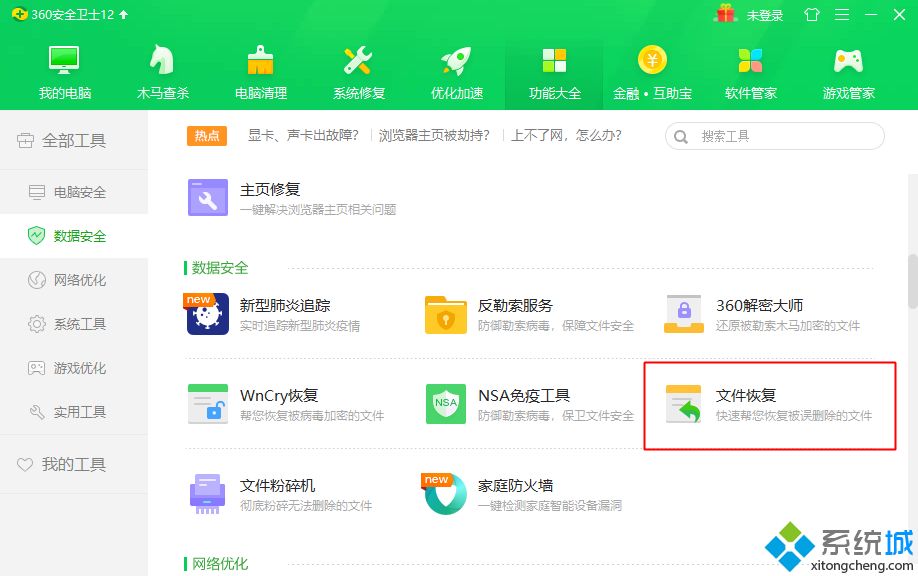This screenshot has height=576, width=918.
Task: Open 我的工具 in sidebar
Action: click(x=74, y=464)
